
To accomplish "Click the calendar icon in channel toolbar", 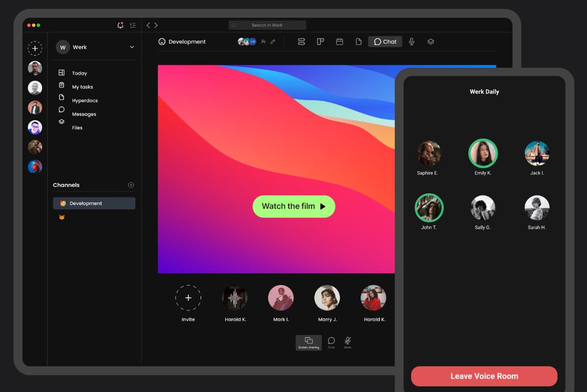I will click(339, 42).
